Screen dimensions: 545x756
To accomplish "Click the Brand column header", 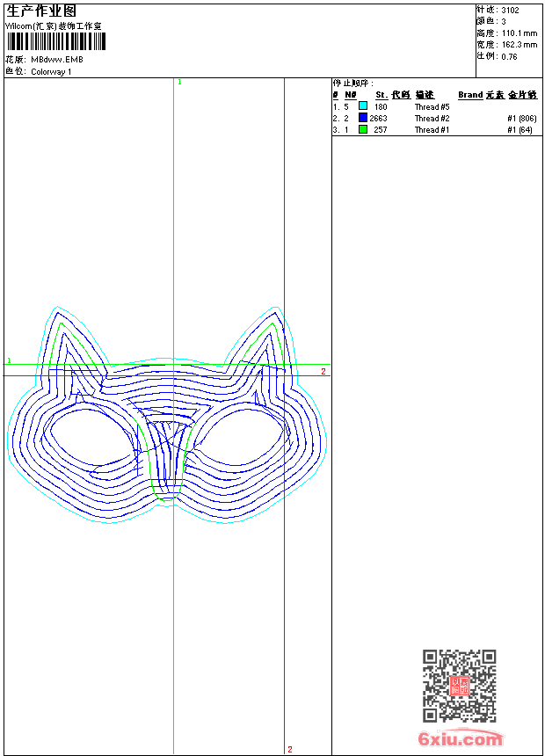I will (470, 94).
